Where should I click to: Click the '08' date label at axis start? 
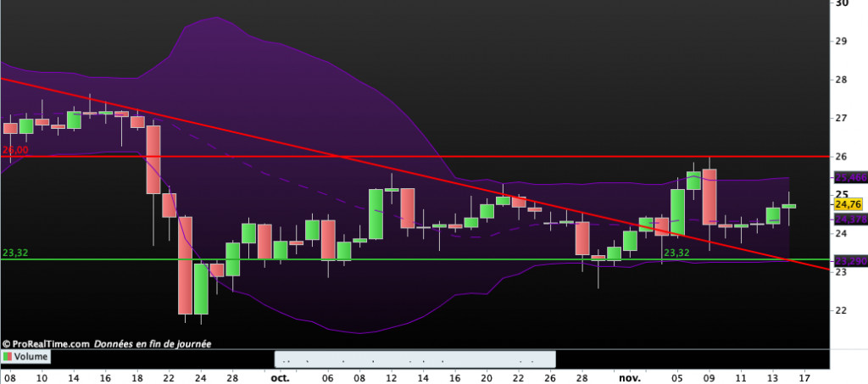tap(9, 377)
